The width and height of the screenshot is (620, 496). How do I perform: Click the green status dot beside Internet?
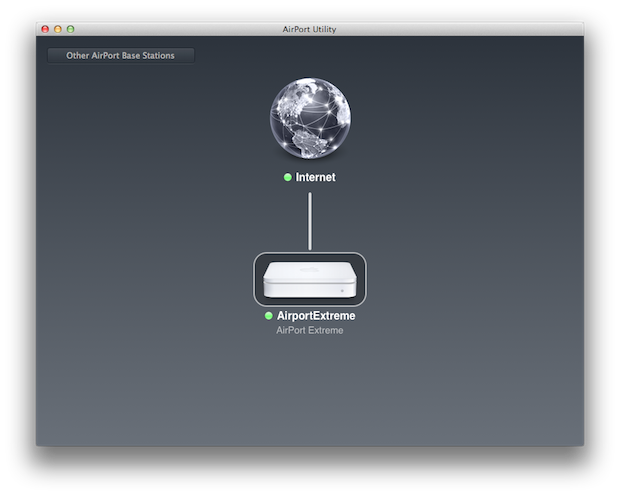click(287, 177)
